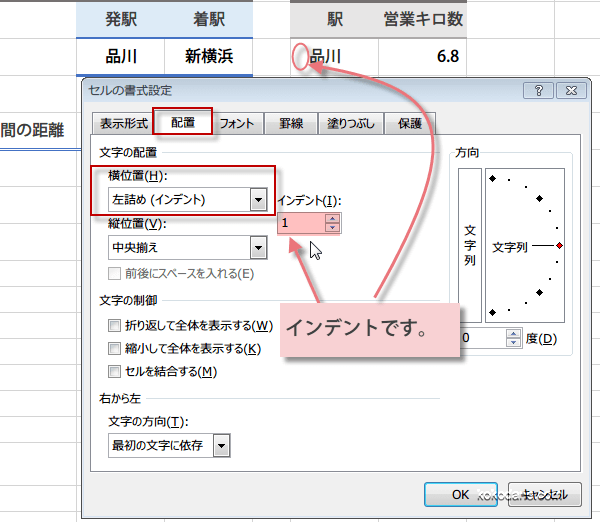Click the 左詰め (インデント) combo box
The height and width of the screenshot is (522, 600).
tap(188, 199)
